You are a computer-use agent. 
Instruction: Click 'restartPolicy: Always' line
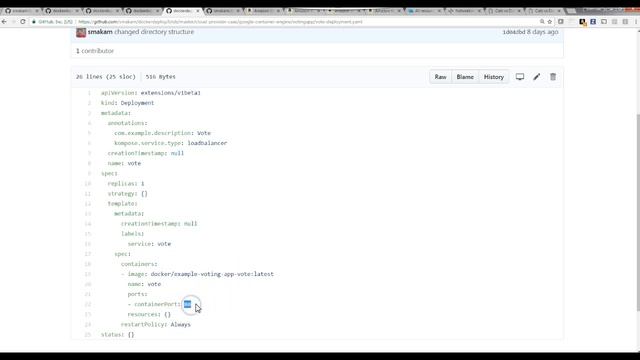156,324
